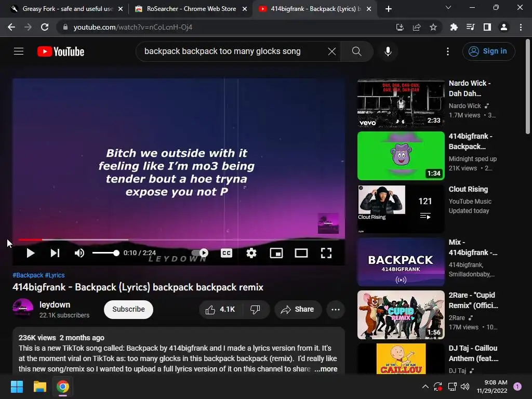Click the page vertical scrollbar

pyautogui.click(x=528, y=87)
